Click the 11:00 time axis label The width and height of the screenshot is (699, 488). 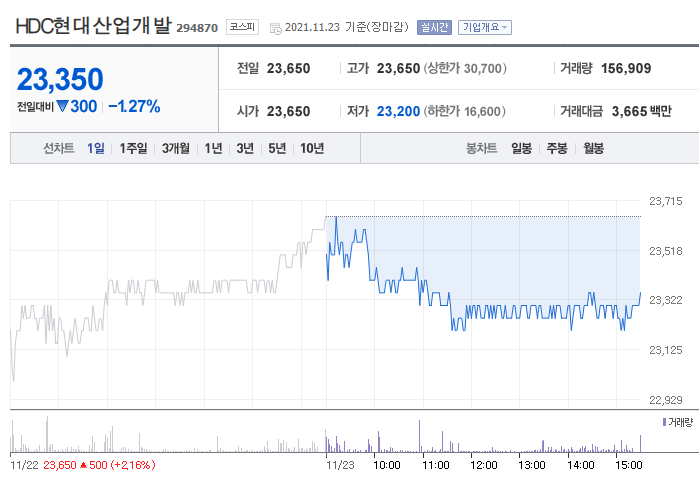pyautogui.click(x=436, y=465)
